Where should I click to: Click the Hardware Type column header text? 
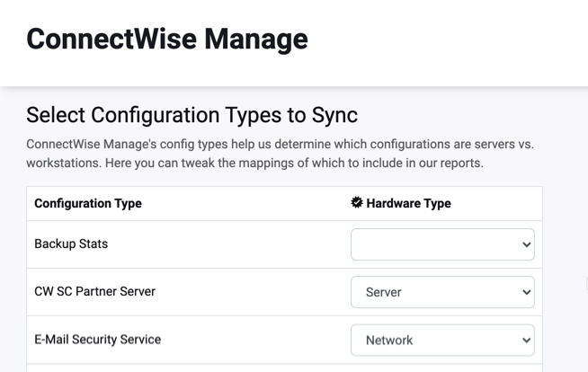click(x=408, y=203)
